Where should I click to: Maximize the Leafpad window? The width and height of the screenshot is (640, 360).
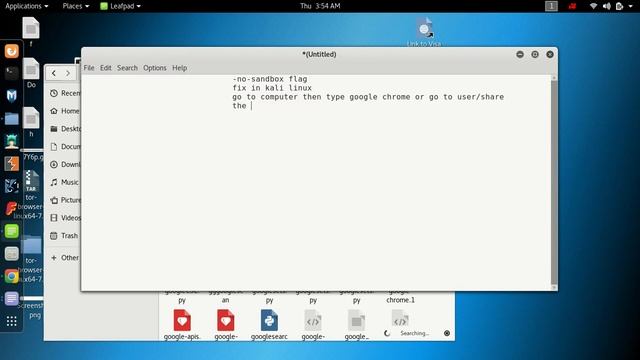point(535,54)
